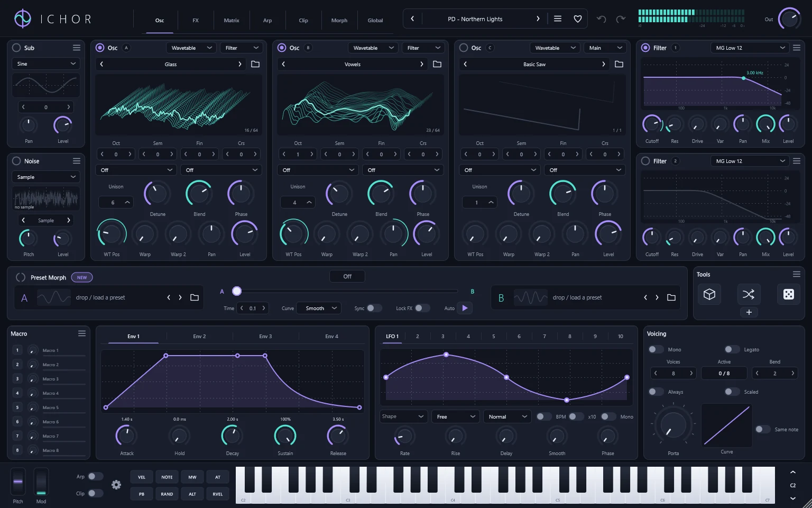Click the Mod wheel slider

pos(41,482)
